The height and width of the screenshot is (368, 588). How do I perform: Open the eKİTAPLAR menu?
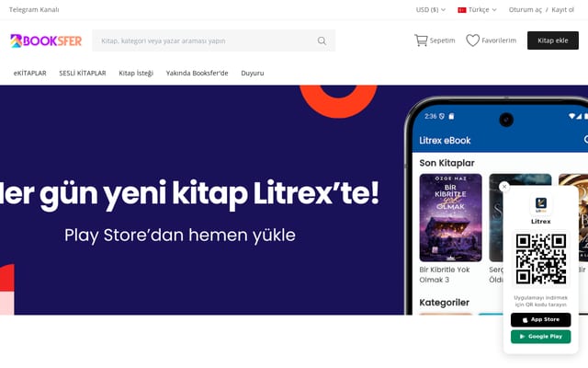point(30,74)
